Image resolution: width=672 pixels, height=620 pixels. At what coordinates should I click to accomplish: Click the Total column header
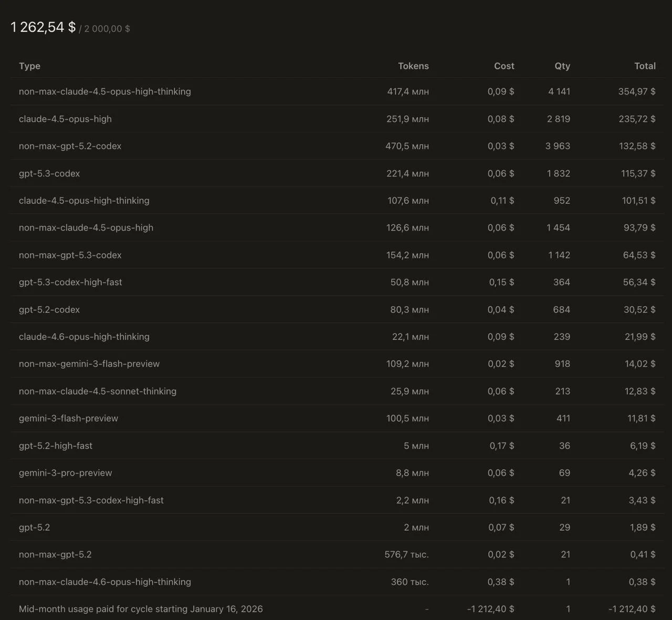[644, 66]
